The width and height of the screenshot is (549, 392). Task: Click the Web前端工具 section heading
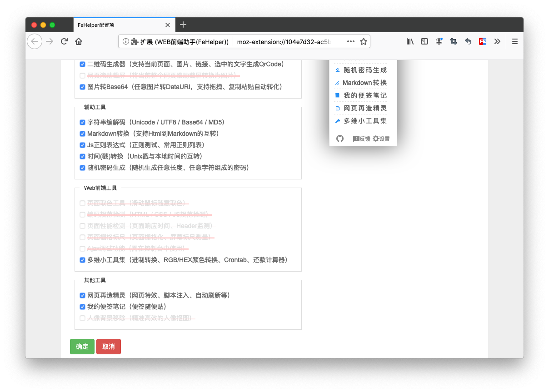click(x=100, y=188)
